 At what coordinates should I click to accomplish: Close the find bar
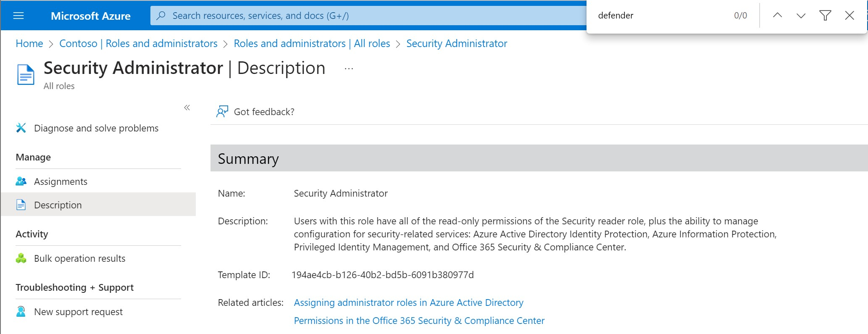tap(849, 16)
